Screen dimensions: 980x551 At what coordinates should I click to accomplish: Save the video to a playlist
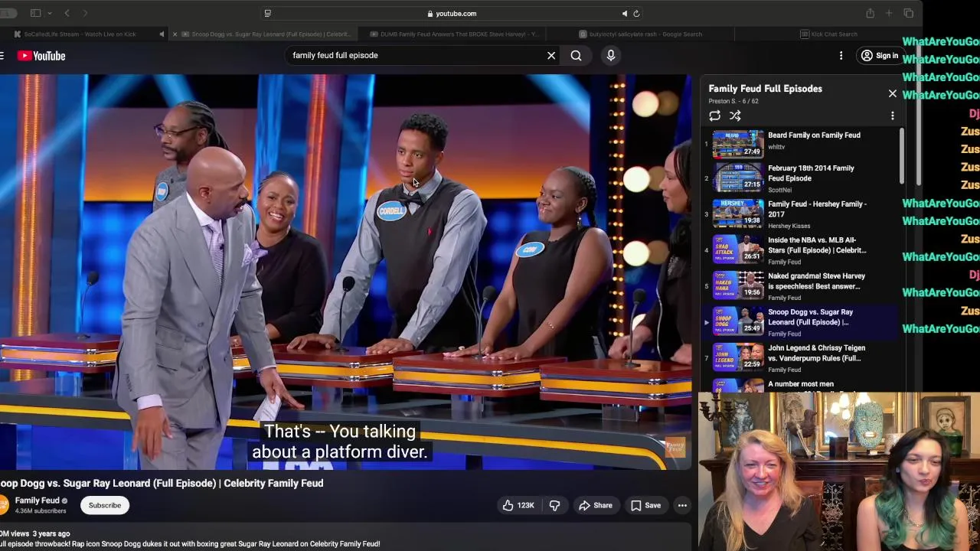tap(645, 505)
